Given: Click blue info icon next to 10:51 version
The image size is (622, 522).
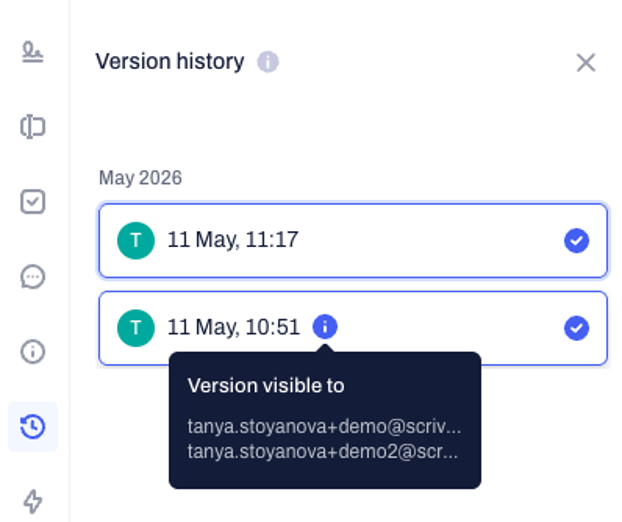Looking at the screenshot, I should coord(325,327).
